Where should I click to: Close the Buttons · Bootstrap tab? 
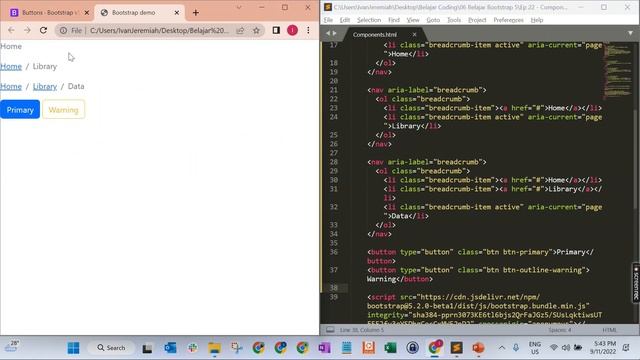pyautogui.click(x=87, y=13)
